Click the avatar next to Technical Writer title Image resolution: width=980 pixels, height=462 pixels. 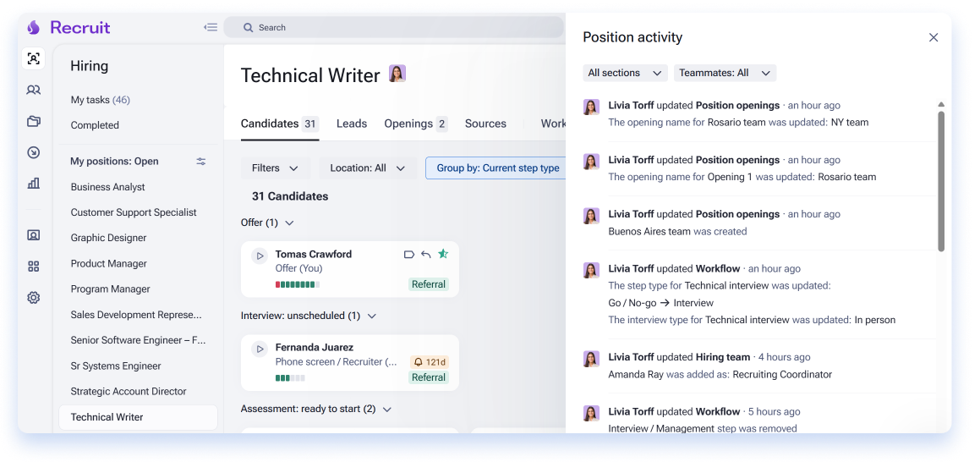(x=397, y=74)
